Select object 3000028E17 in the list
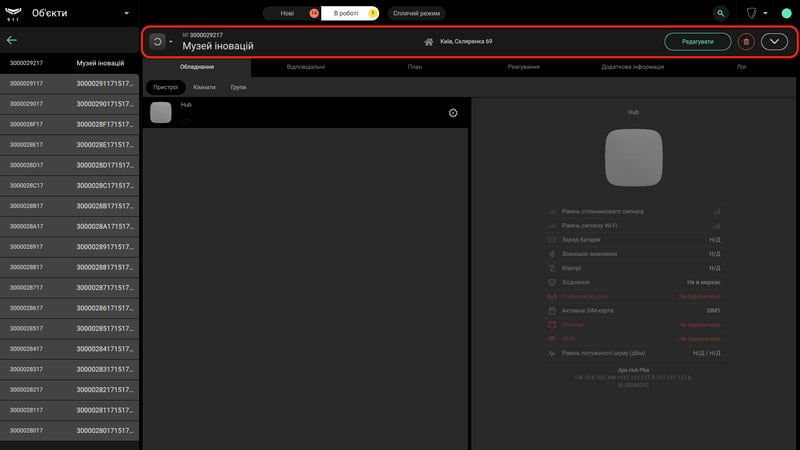Viewport: 800px width, 450px height. (69, 145)
